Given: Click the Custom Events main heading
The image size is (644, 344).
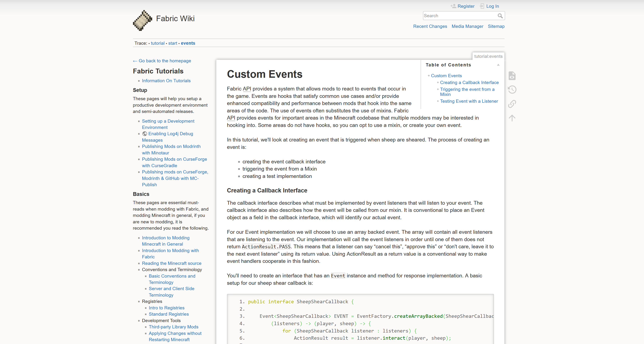Looking at the screenshot, I should (264, 74).
